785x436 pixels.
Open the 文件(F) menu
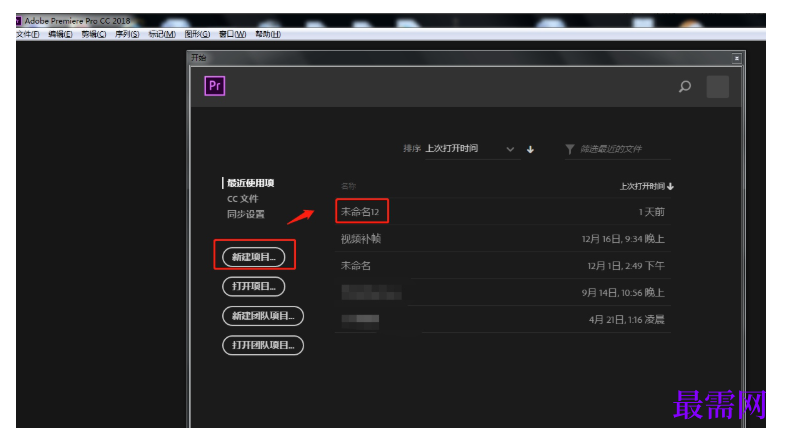[28, 34]
